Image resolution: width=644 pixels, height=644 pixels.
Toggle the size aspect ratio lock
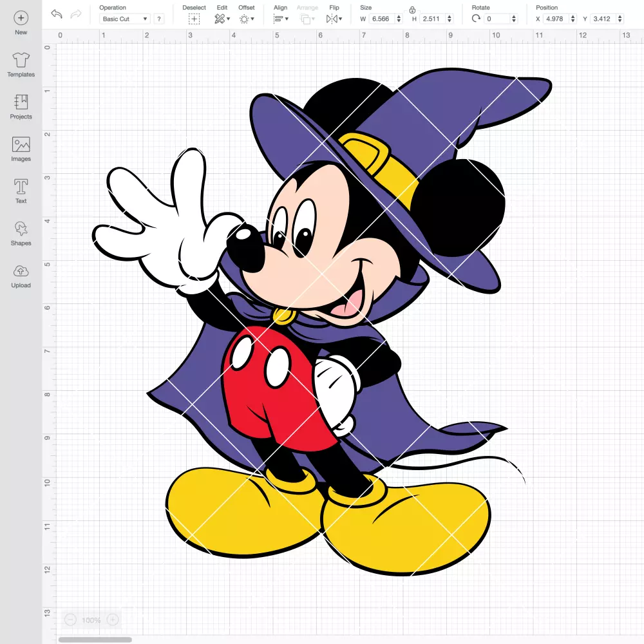(412, 10)
